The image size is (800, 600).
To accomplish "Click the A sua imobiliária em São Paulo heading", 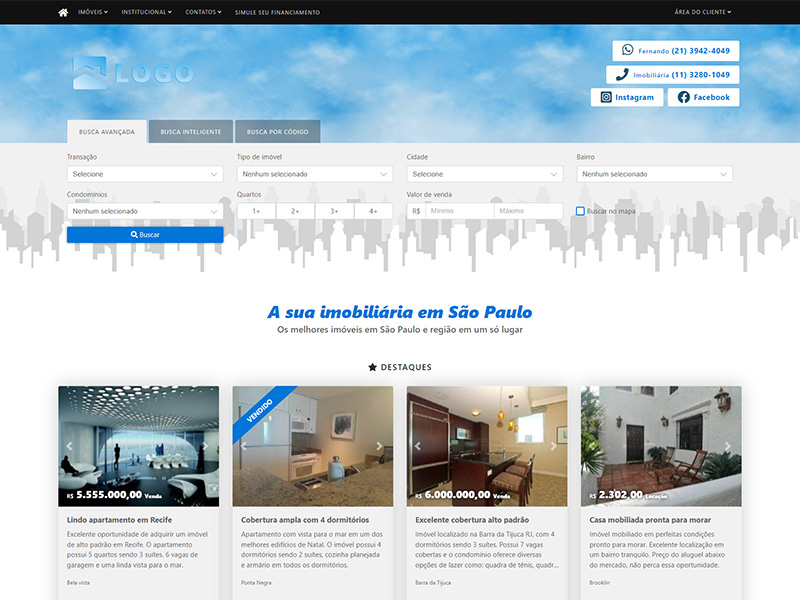I will [x=400, y=312].
